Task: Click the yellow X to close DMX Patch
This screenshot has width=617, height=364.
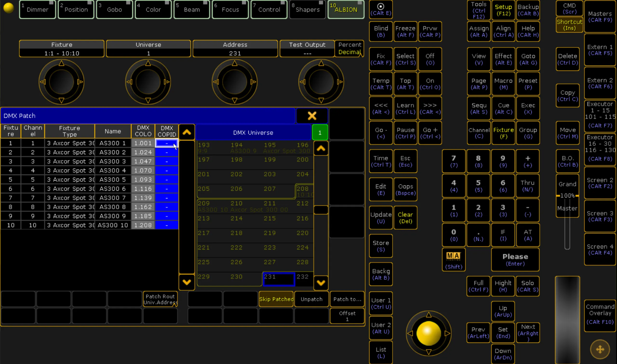Action: (312, 116)
